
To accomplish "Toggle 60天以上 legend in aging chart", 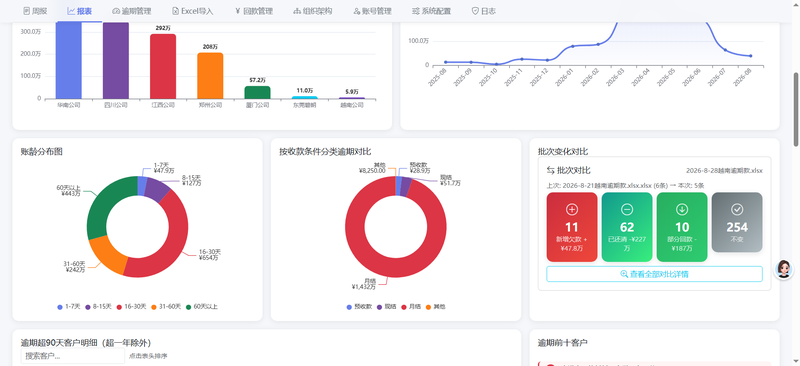I will point(202,307).
